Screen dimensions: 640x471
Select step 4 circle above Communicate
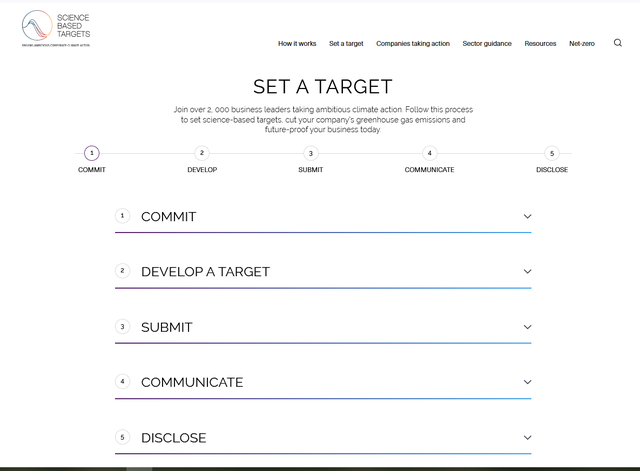pos(430,153)
